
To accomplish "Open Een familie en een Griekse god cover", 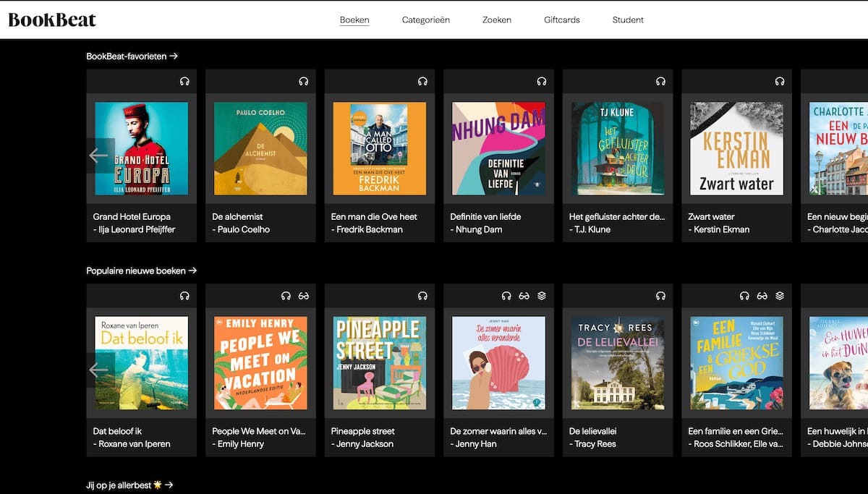I will tap(736, 363).
